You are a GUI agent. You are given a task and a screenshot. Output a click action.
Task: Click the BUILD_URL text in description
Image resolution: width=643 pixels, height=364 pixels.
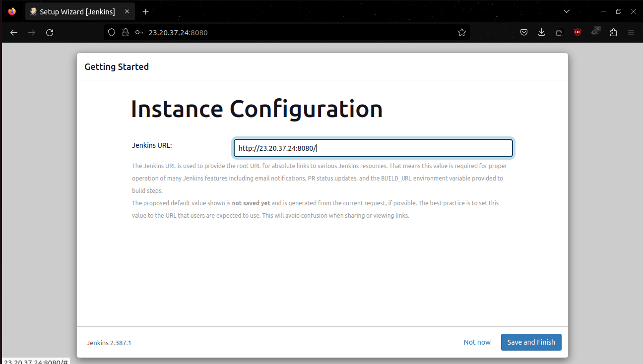(x=396, y=179)
